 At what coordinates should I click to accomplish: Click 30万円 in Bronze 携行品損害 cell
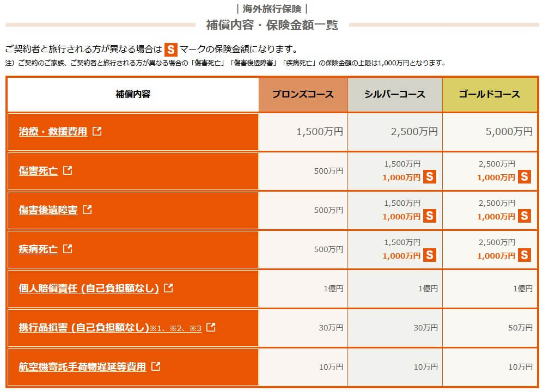click(x=331, y=328)
